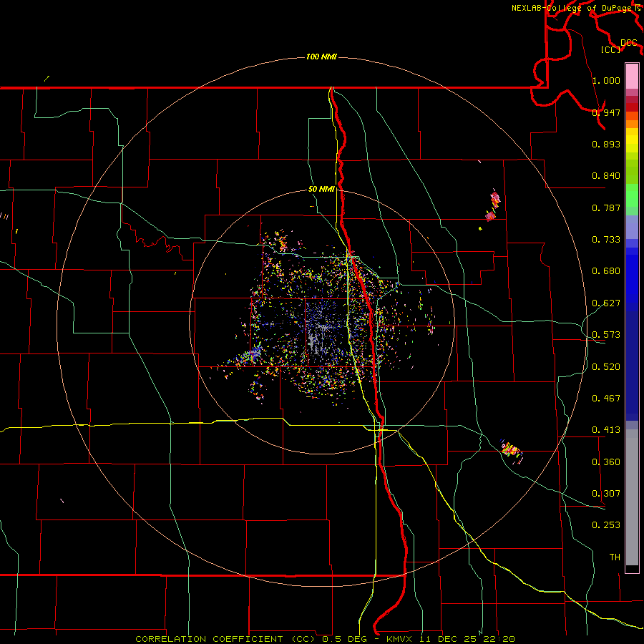Click the 0.467 color scale label
Image resolution: width=644 pixels, height=644 pixels.
coord(606,399)
